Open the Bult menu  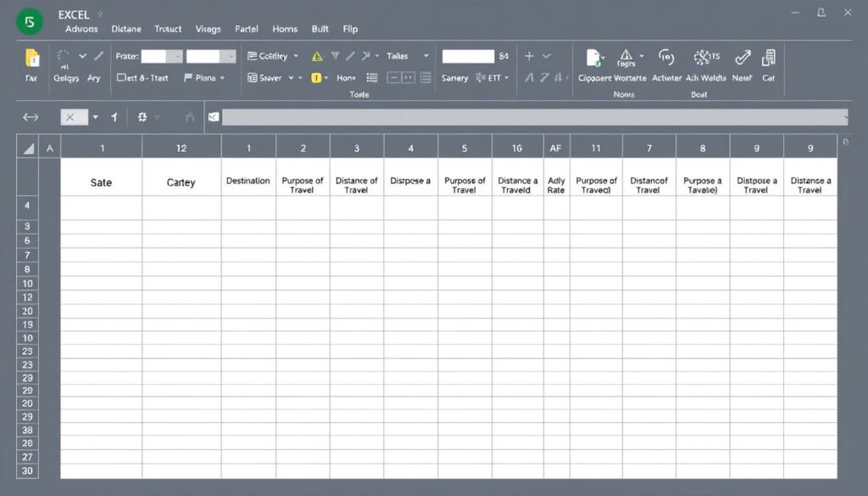click(x=320, y=29)
